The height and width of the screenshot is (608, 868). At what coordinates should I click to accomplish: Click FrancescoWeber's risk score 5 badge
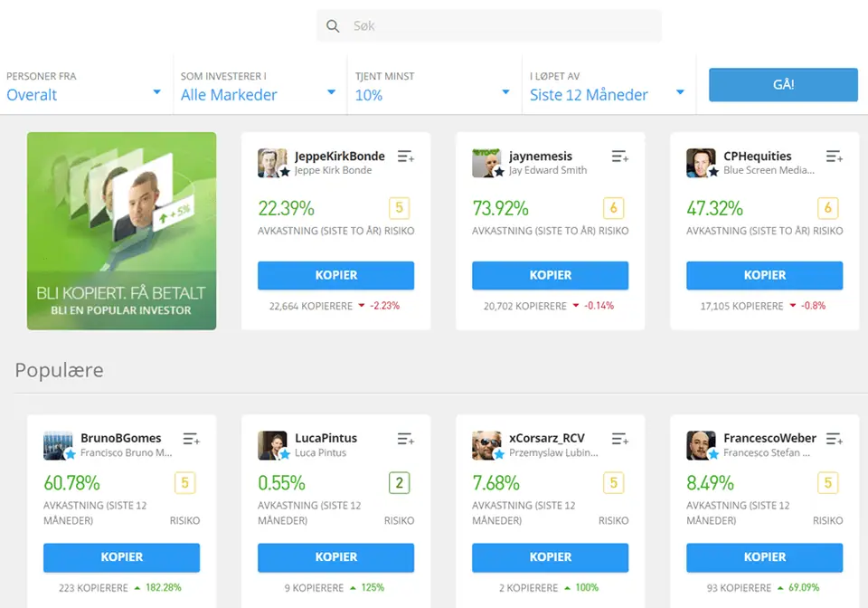[x=827, y=483]
